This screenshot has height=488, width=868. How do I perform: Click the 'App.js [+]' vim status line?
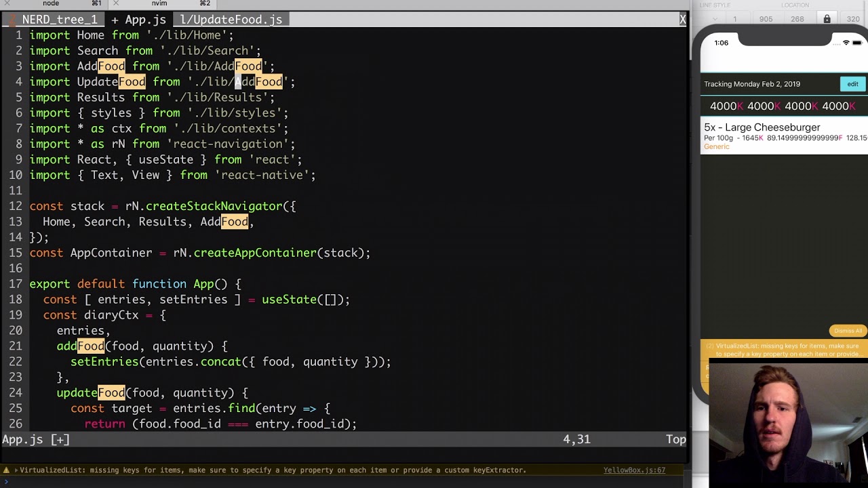35,439
